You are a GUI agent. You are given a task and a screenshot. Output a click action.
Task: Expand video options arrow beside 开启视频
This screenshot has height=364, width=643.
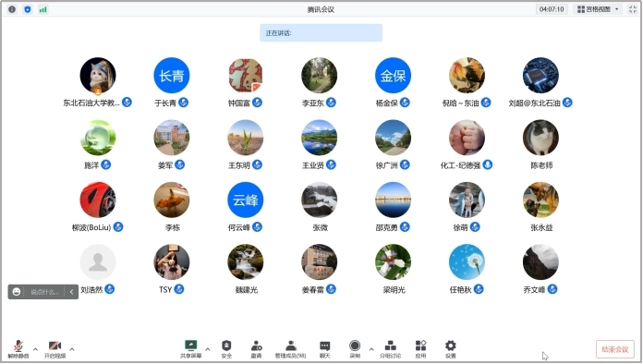click(x=72, y=349)
